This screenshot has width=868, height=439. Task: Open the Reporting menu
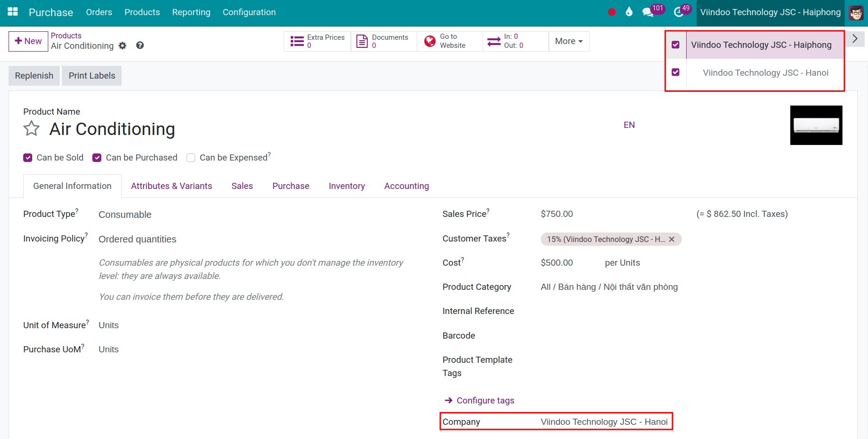(191, 12)
